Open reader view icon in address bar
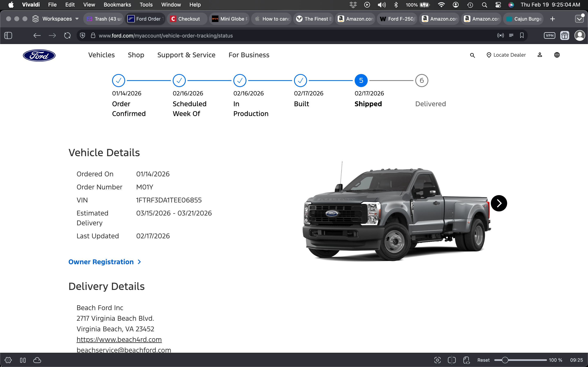588x367 pixels. 511,36
